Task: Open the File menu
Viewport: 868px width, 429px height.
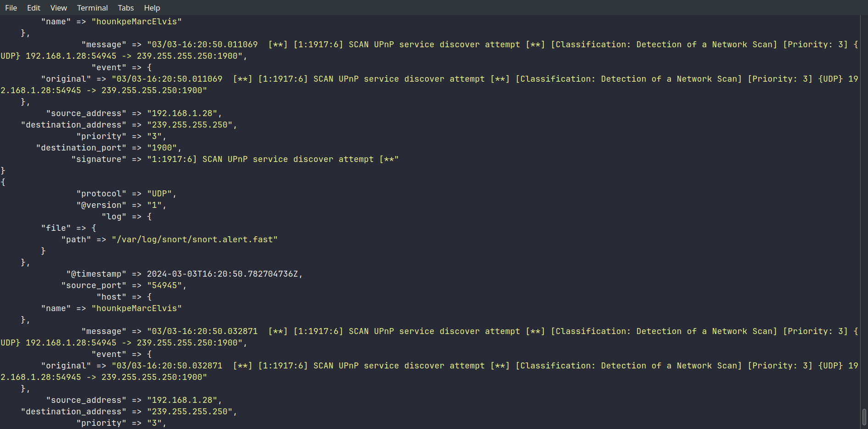Action: 11,8
